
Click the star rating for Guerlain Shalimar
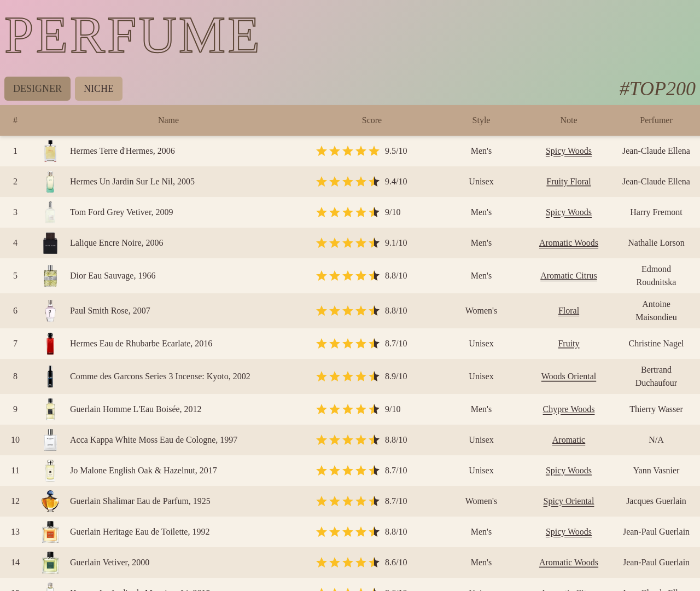[x=348, y=501]
